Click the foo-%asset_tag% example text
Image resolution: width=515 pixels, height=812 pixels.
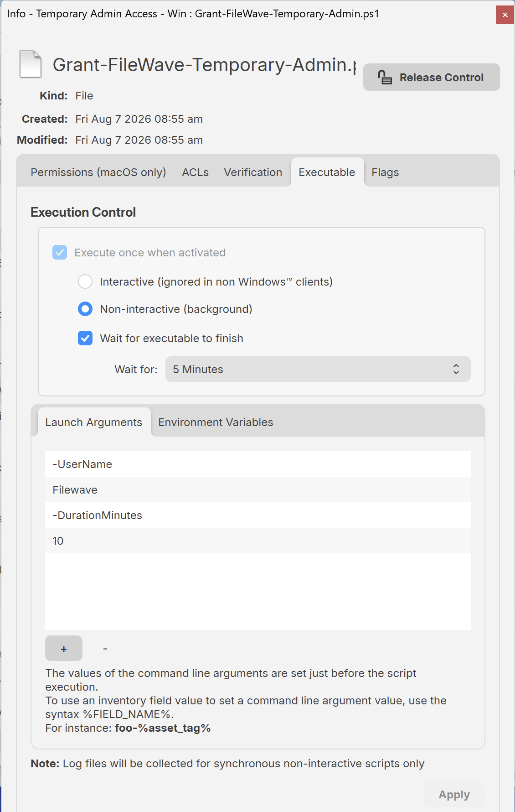163,728
